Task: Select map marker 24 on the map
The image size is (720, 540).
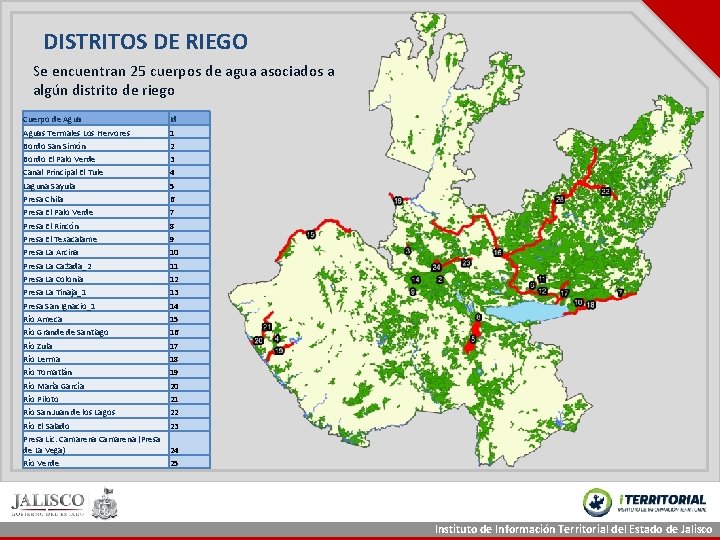Action: pos(436,267)
